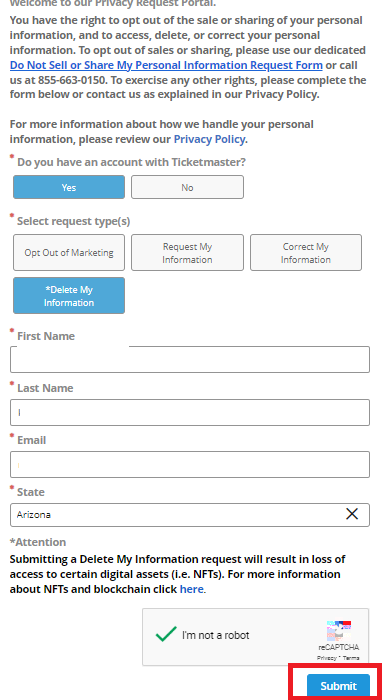Toggle the I'm not a robot checkbox

point(166,634)
